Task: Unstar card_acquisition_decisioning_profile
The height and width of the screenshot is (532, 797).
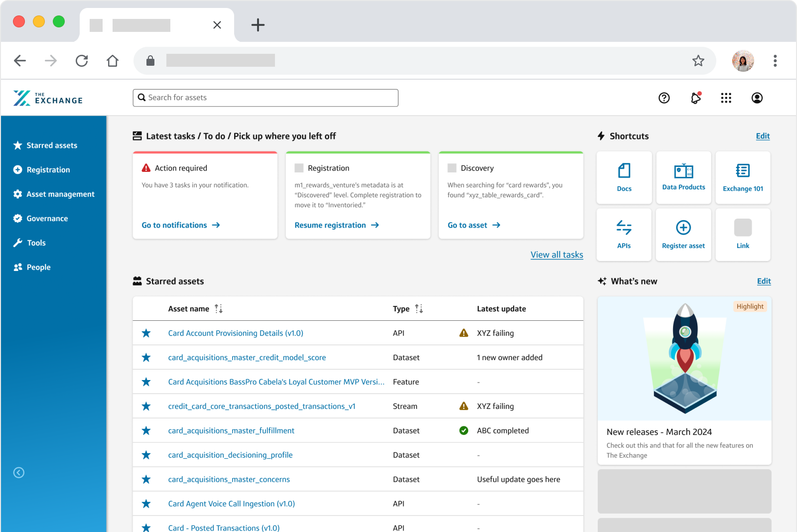Action: click(146, 455)
